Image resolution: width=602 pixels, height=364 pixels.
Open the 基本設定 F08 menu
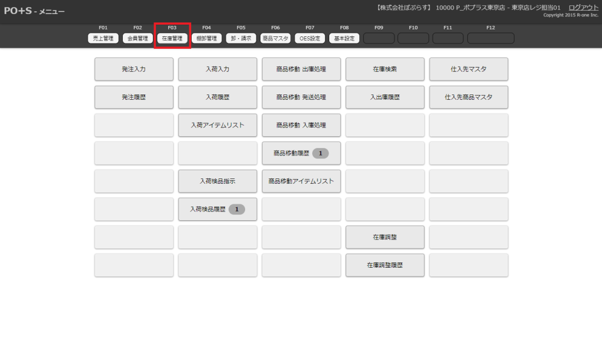(344, 38)
